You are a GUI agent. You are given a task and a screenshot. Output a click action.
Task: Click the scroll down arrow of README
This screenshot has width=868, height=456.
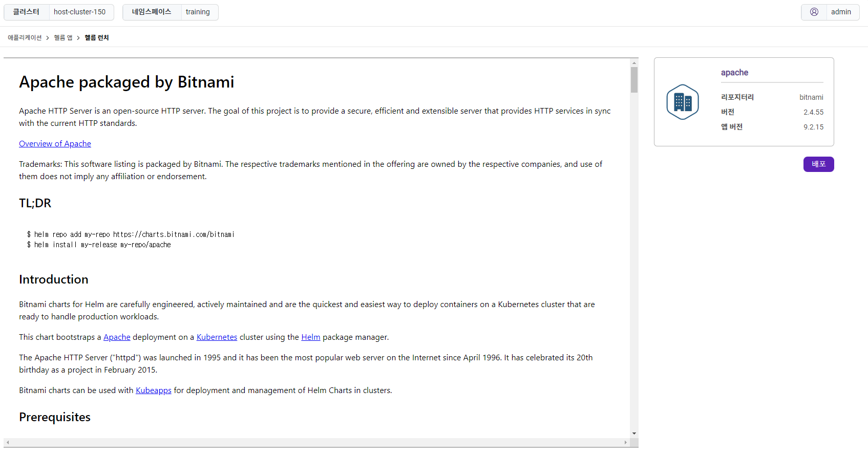point(634,433)
